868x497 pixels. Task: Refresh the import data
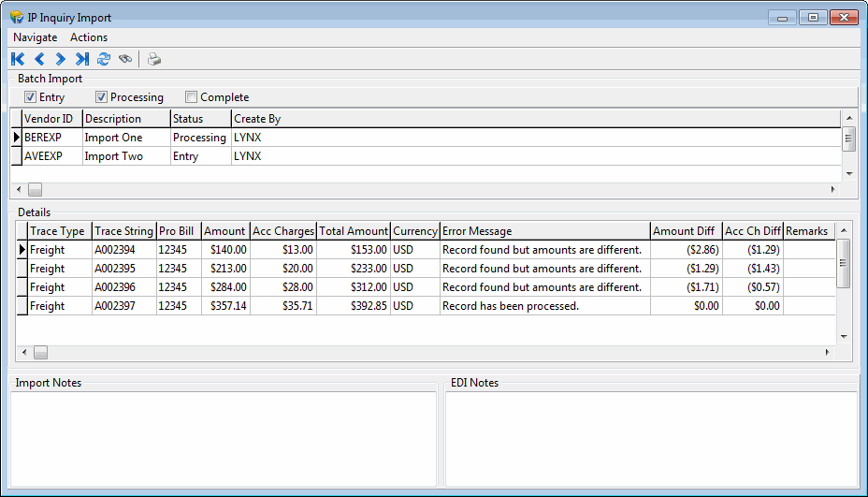tap(104, 59)
